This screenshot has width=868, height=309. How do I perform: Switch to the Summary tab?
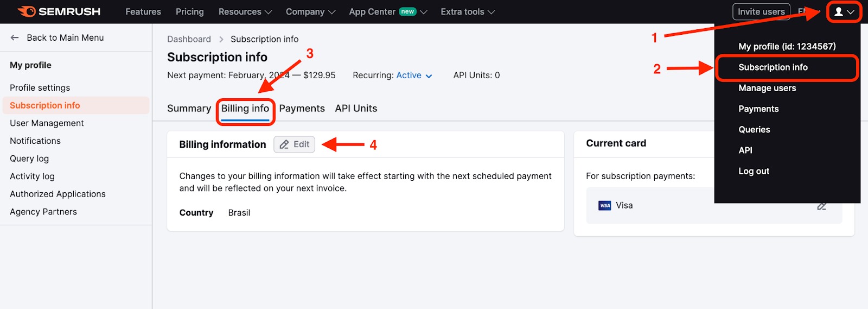point(189,109)
